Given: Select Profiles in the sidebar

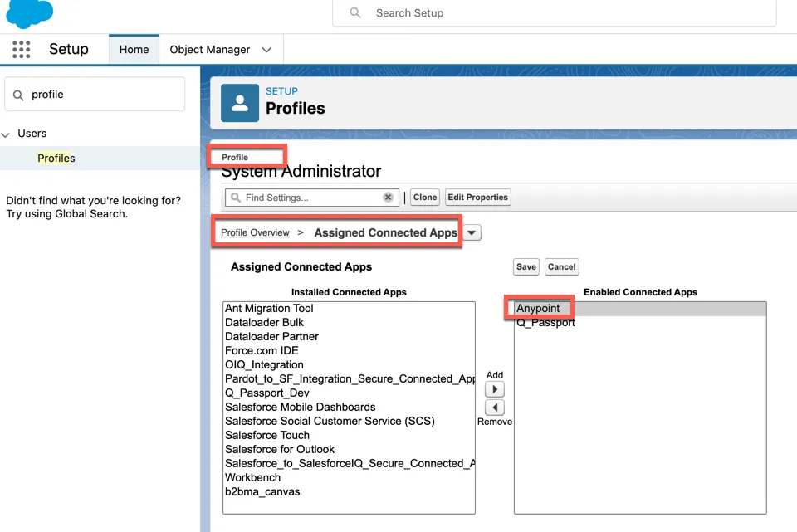Looking at the screenshot, I should click(x=56, y=158).
